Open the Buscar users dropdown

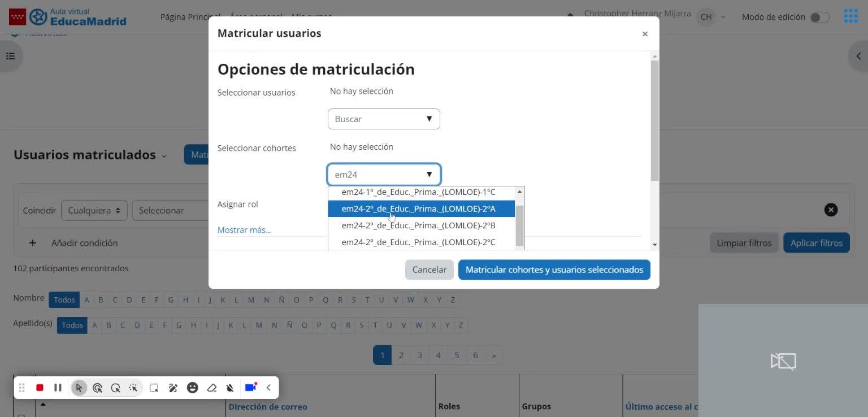tap(384, 119)
